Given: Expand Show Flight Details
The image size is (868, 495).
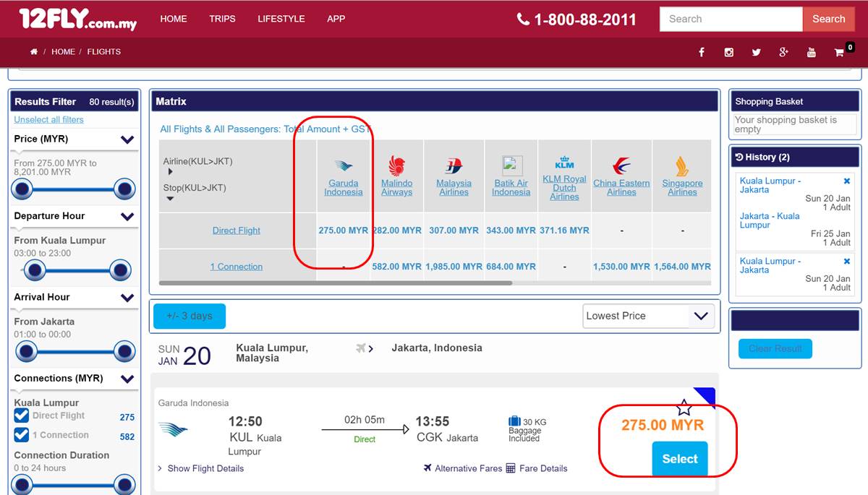Looking at the screenshot, I should (x=205, y=468).
